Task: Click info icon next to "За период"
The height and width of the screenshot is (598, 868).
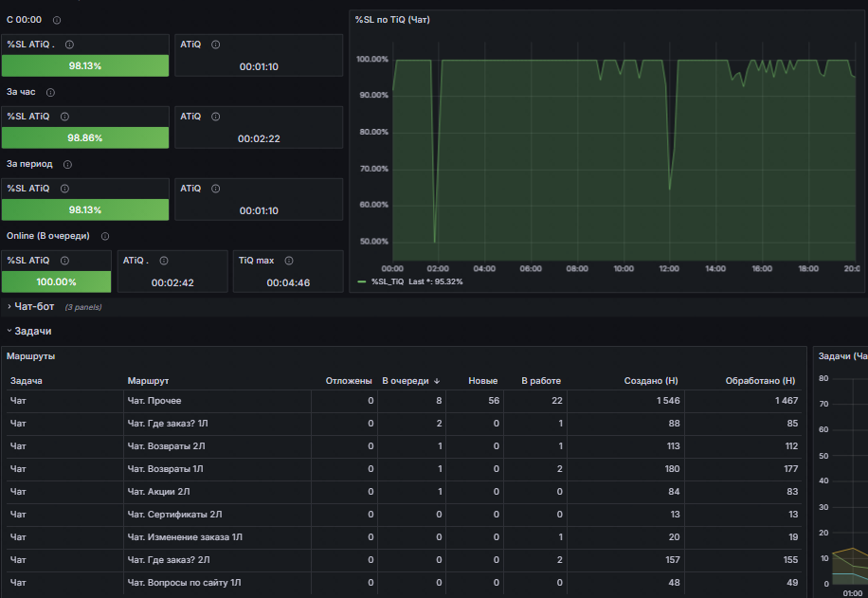Action: click(67, 165)
